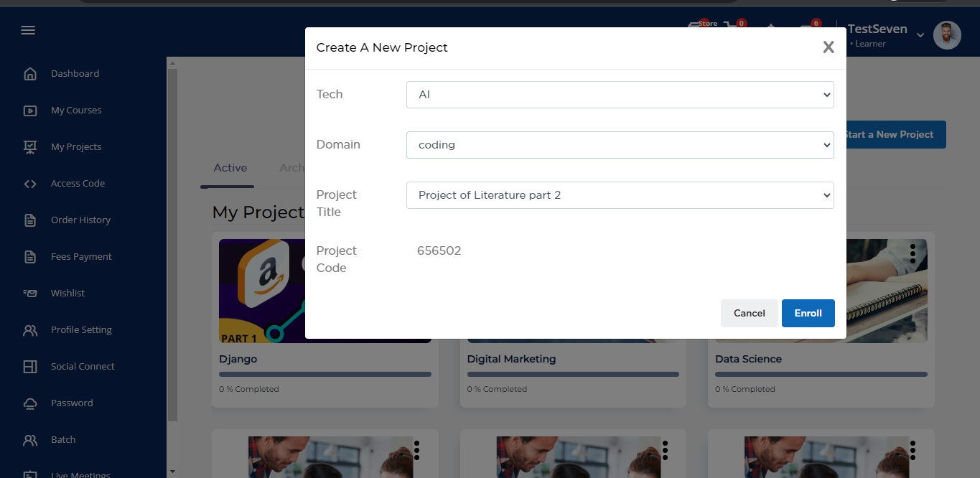Viewport: 980px width, 478px height.
Task: Click the Password cloud icon
Action: click(30, 403)
